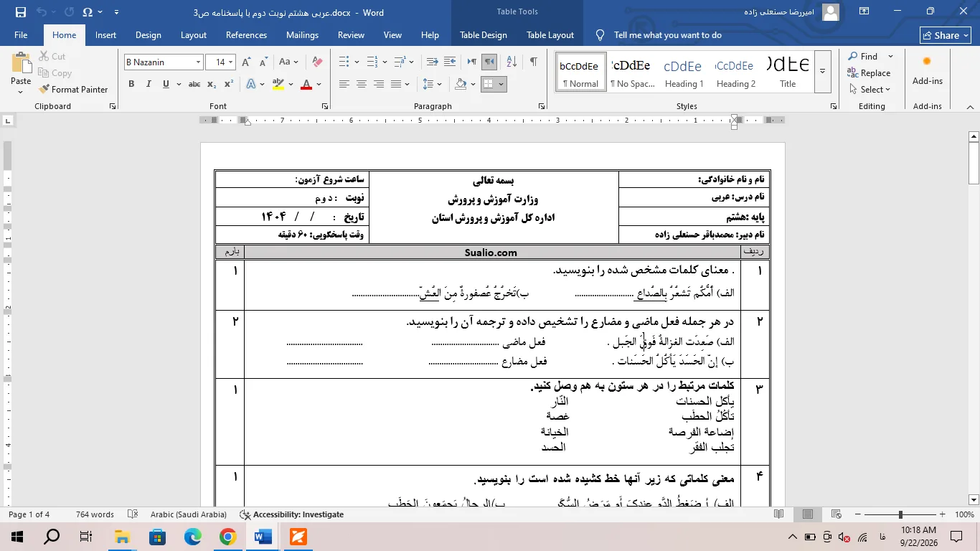Apply strikethrough to text

pyautogui.click(x=194, y=84)
